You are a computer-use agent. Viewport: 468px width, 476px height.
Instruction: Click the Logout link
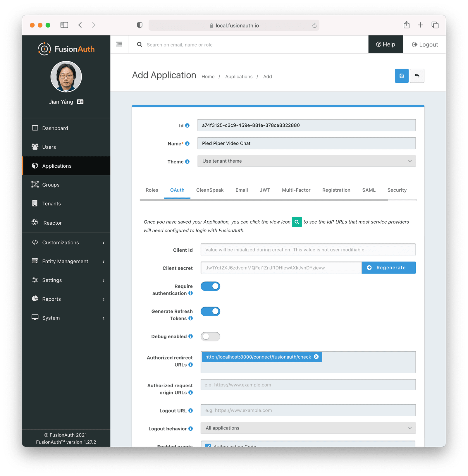coord(425,44)
